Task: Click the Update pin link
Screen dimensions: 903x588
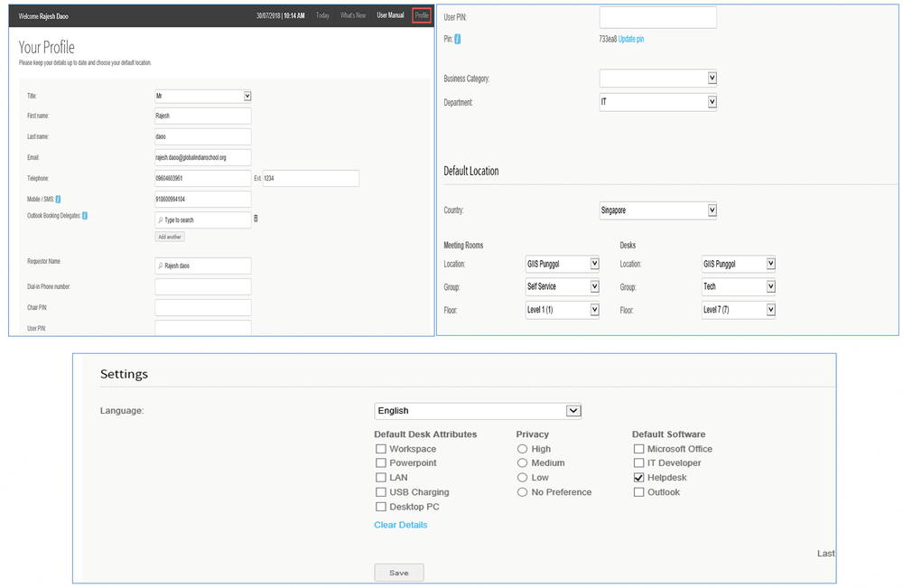Action: click(631, 39)
